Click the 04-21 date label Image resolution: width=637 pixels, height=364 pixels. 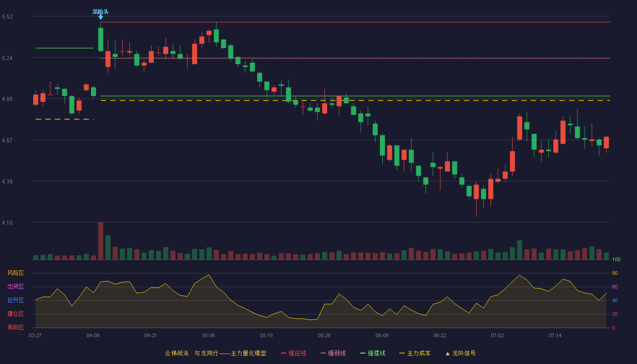pos(151,335)
